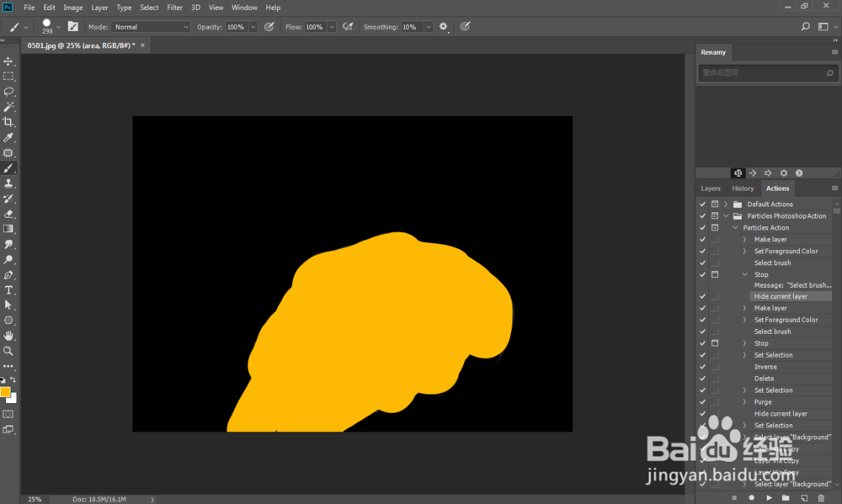
Task: Select the Spot Healing Brush tool
Action: pos(8,153)
